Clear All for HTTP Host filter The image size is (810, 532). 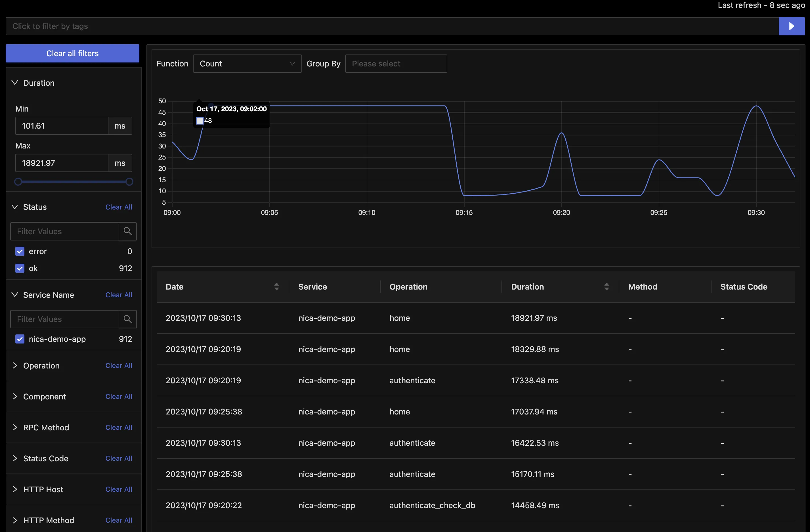pos(118,489)
